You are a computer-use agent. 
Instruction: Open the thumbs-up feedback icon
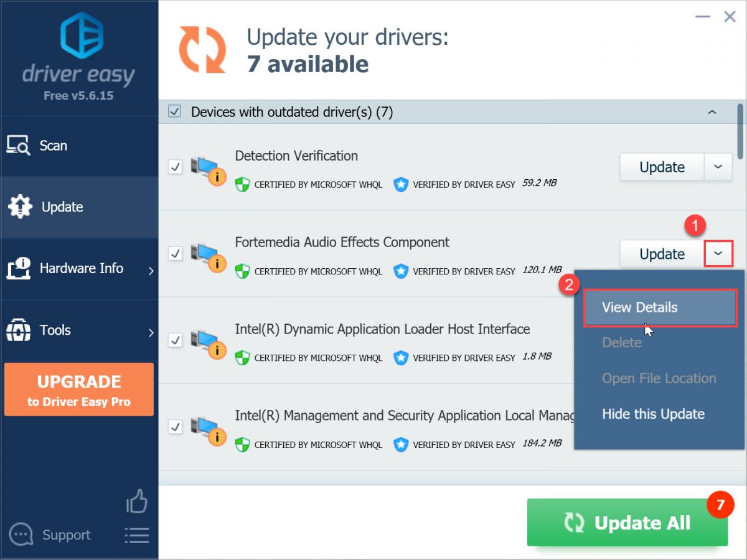click(137, 500)
